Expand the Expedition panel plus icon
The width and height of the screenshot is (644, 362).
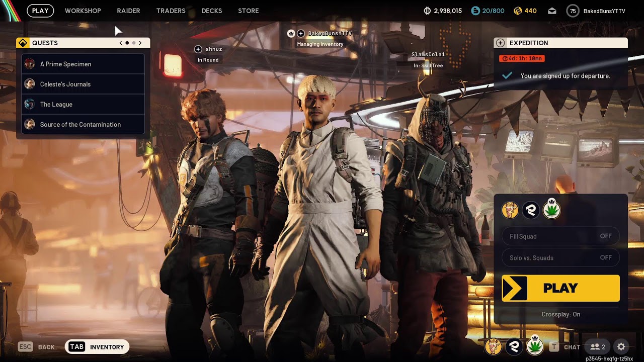click(500, 43)
